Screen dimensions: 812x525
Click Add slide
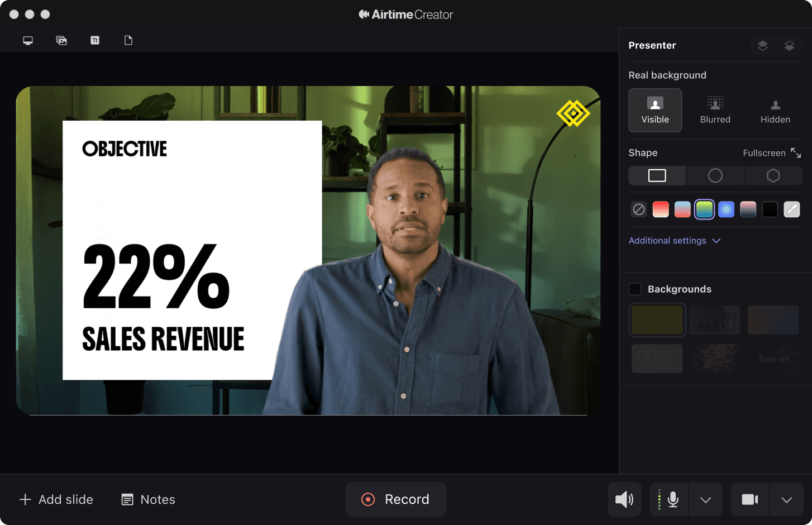tap(56, 499)
